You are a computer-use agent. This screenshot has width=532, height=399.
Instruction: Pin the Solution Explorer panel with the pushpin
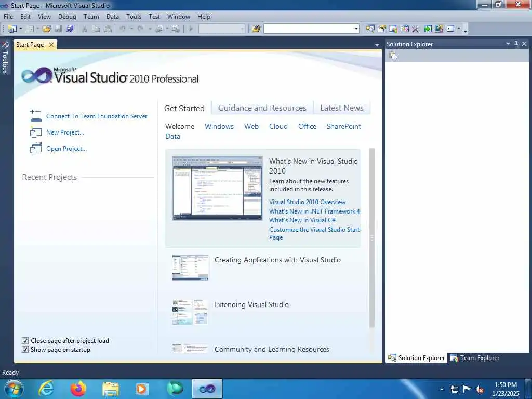(516, 44)
